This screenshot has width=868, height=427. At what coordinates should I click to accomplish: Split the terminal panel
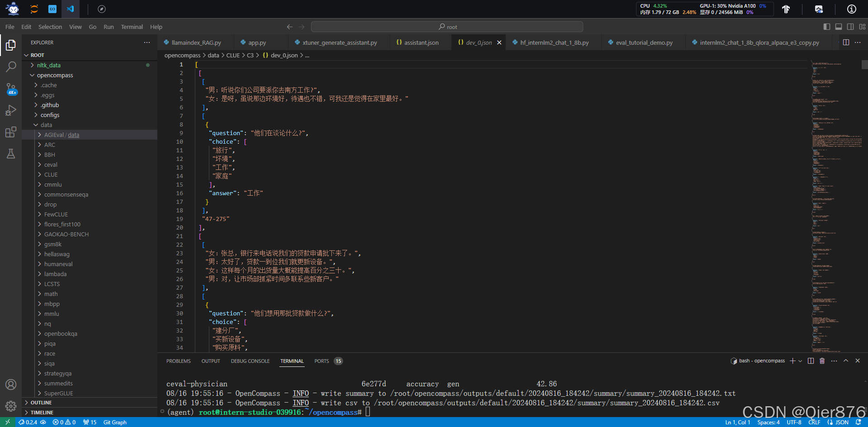(811, 361)
